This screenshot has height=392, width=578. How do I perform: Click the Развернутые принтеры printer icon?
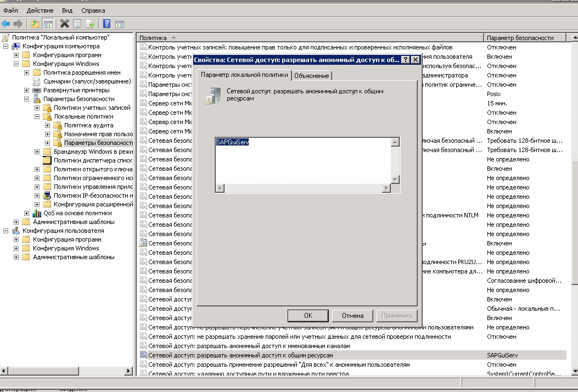click(36, 90)
